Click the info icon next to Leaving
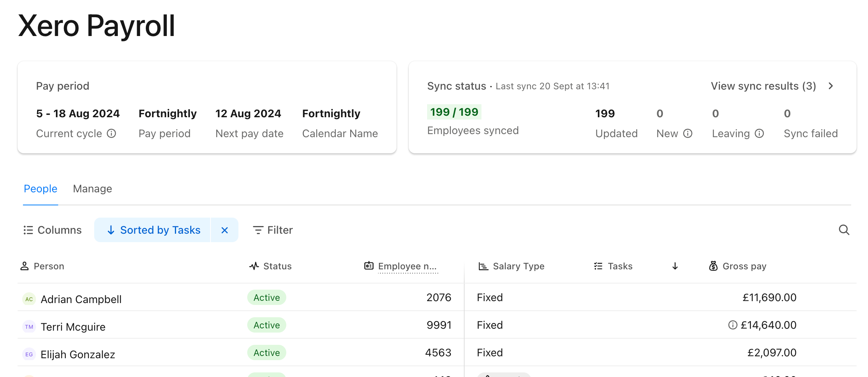Viewport: 868px width, 377px height. click(759, 133)
